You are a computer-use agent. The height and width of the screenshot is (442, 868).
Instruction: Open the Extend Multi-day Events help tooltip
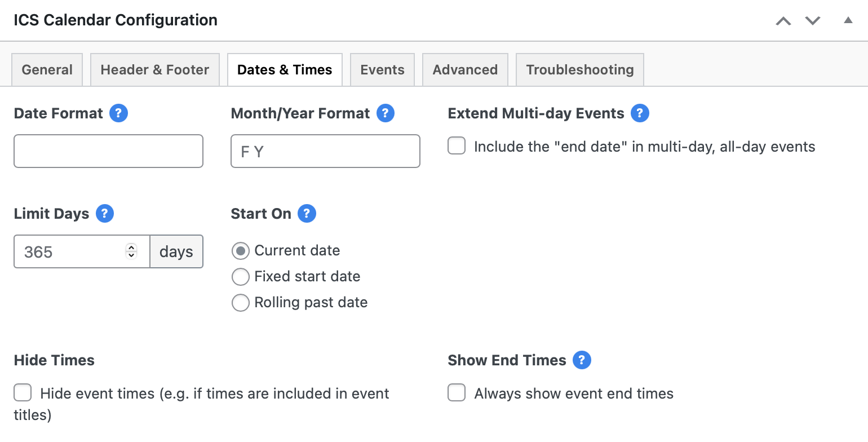pos(640,113)
